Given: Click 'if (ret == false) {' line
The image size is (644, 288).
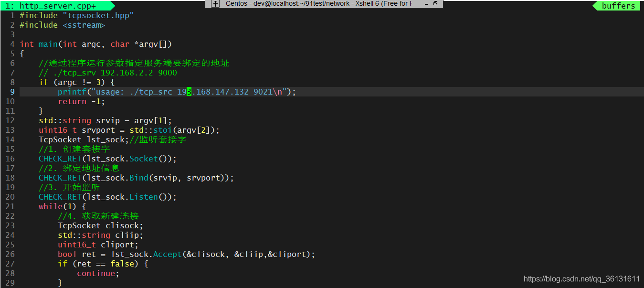Looking at the screenshot, I should [x=103, y=264].
